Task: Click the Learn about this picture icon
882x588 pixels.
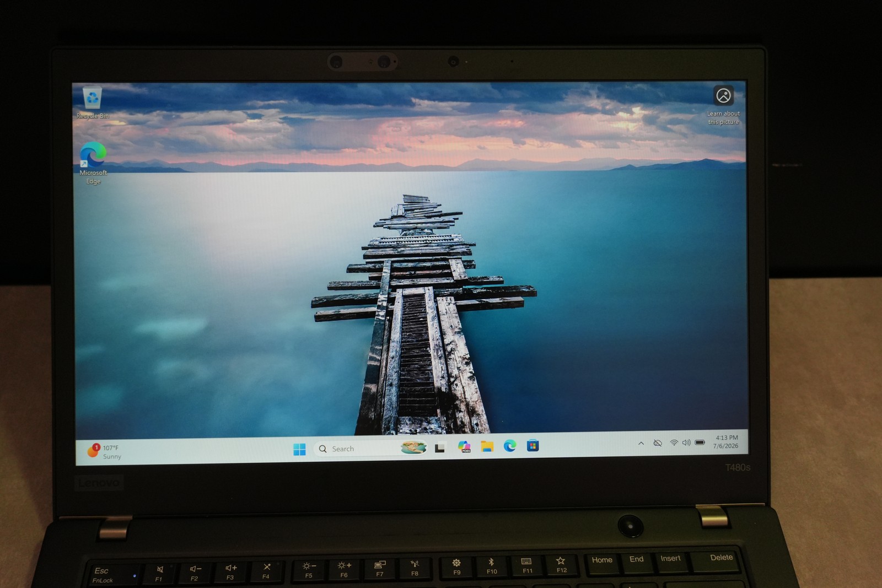Action: click(x=724, y=105)
